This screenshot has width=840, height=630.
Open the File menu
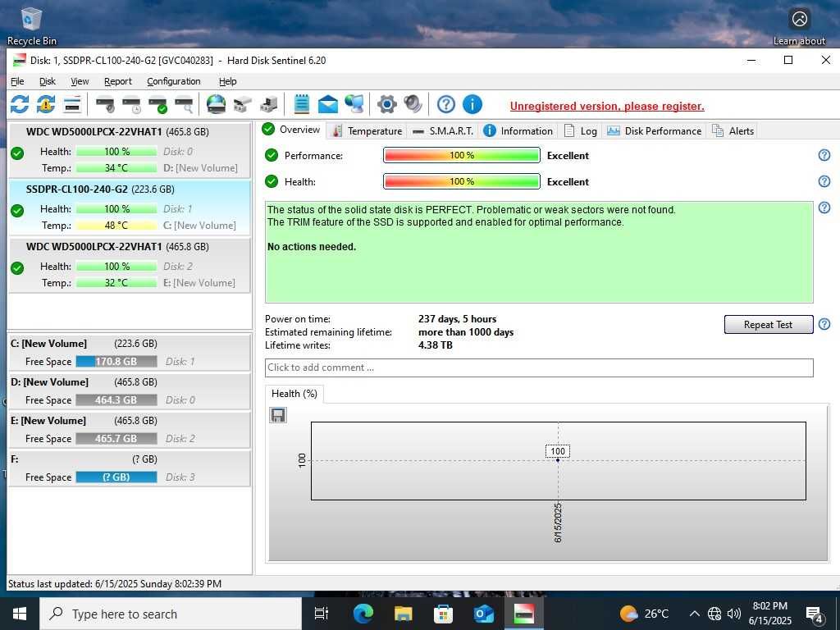tap(18, 81)
